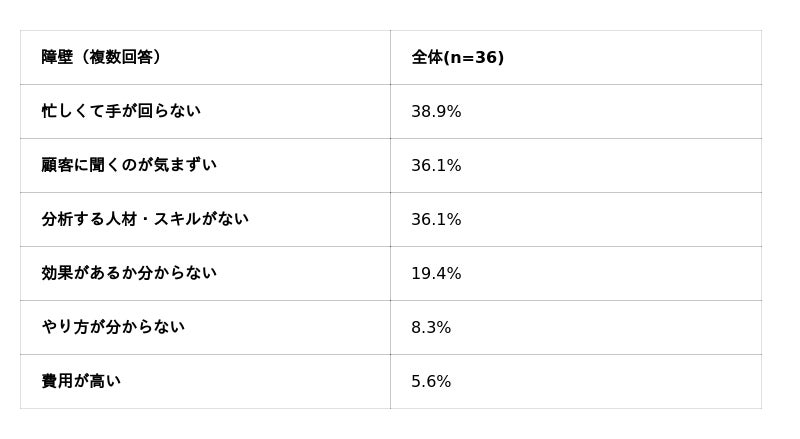
Task: Select the 8.3% value cell
Action: click(431, 327)
